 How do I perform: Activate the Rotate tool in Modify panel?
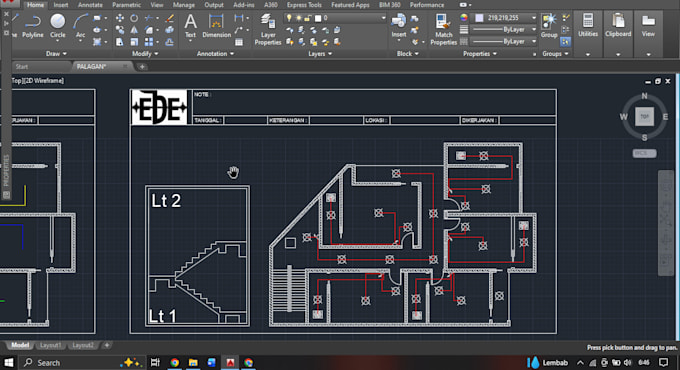[134, 18]
